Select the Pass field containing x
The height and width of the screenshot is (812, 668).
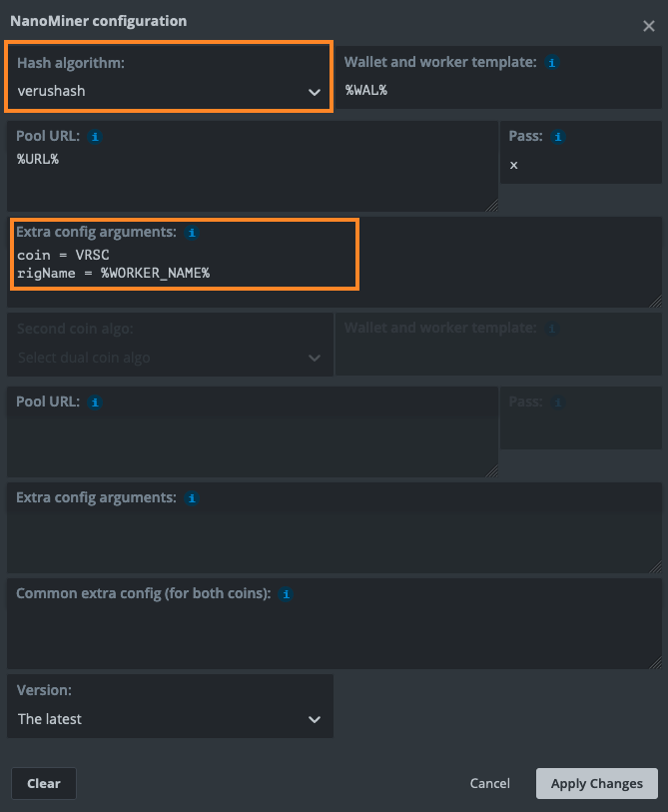click(x=579, y=165)
